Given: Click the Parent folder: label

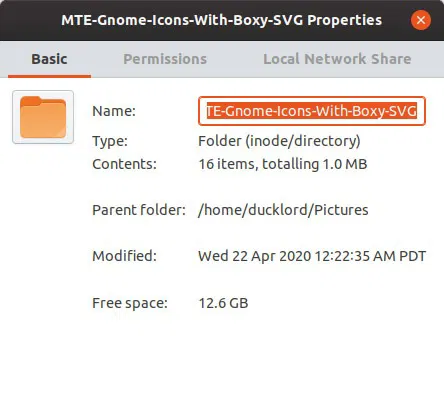Looking at the screenshot, I should tap(139, 210).
